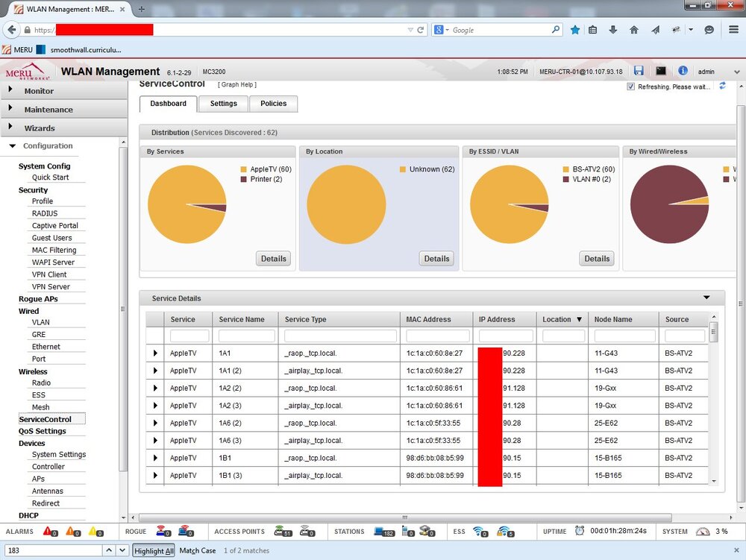Expand the AppleTV 1B1 _raop row
The width and height of the screenshot is (746, 560).
(155, 457)
